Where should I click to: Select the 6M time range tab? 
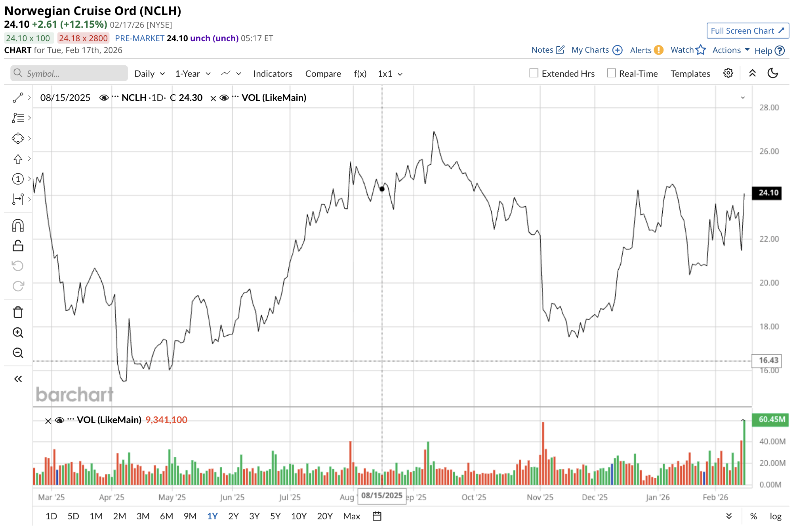[x=166, y=516]
